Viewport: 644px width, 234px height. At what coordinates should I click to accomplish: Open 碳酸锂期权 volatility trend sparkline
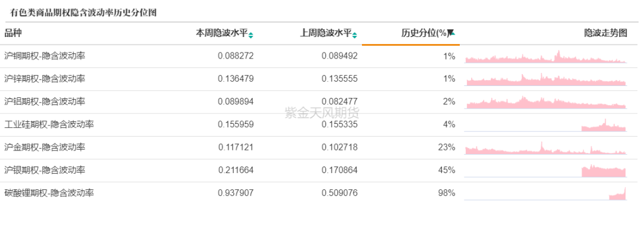tap(546, 193)
